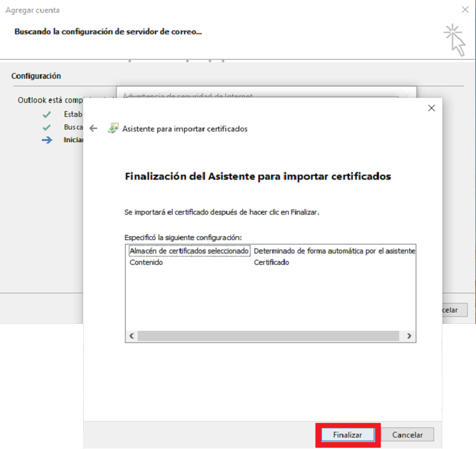Screen dimensions: 476x449
Task: Click the Finalizar button
Action: (x=348, y=435)
